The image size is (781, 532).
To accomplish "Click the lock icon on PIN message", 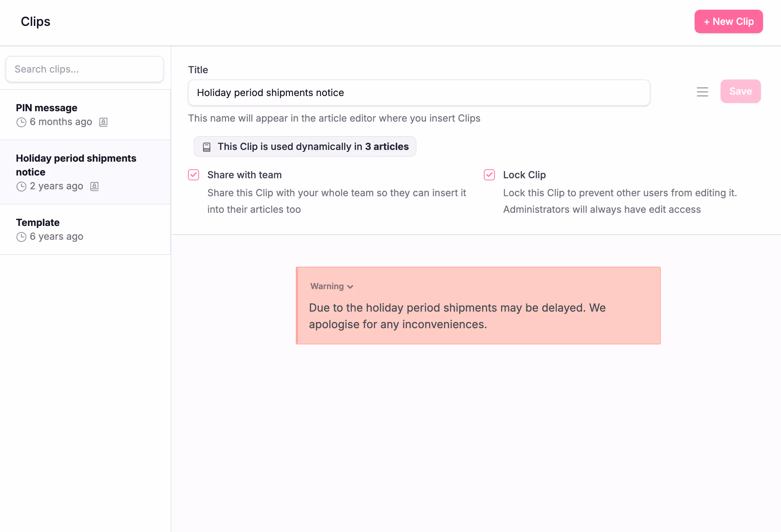I will click(103, 122).
